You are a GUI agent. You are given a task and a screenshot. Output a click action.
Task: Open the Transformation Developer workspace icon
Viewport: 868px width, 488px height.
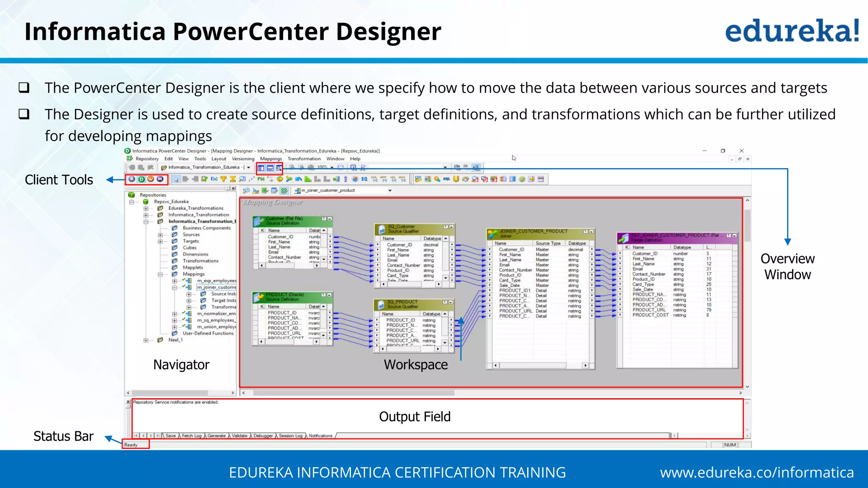click(265, 190)
